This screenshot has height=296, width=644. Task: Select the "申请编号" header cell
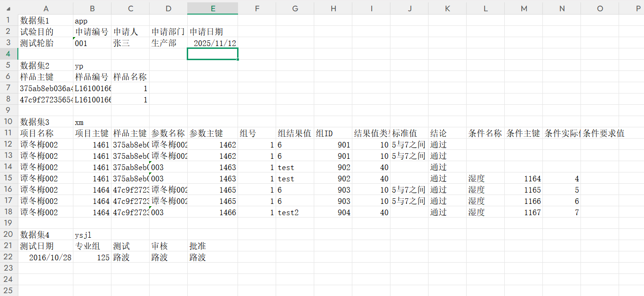[x=92, y=31]
